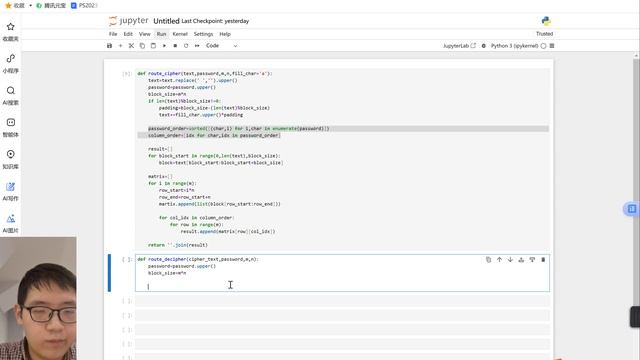Viewport: 640px width, 360px height.
Task: Click the debugger bug icon
Action: (484, 46)
